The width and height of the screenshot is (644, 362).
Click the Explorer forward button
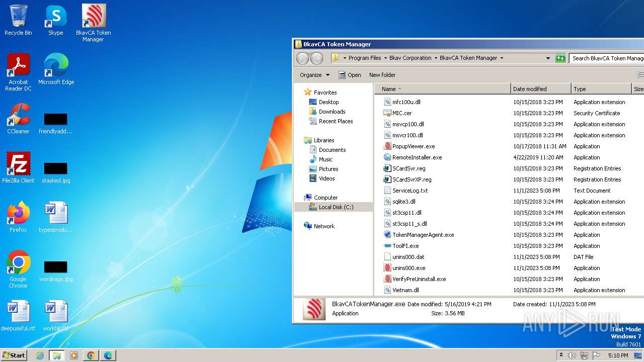tap(316, 58)
